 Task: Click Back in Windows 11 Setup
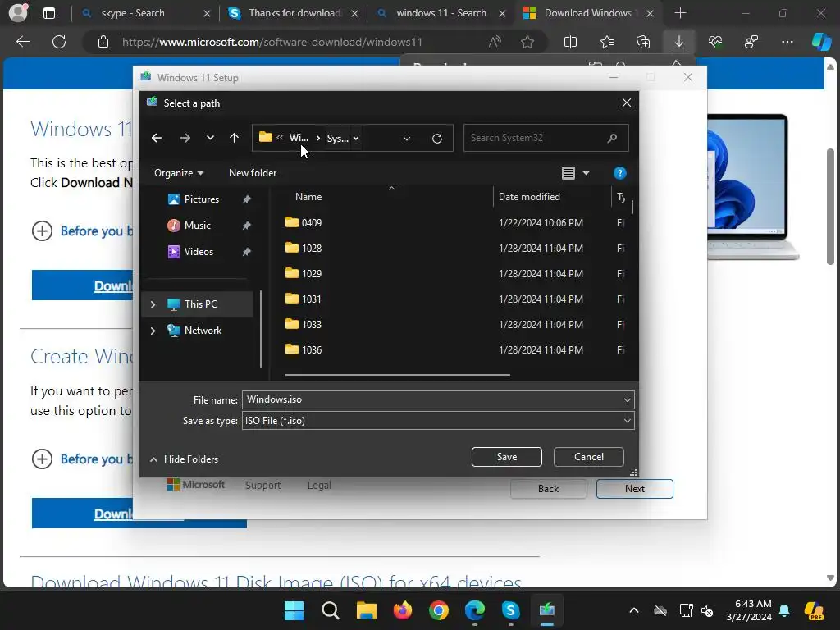pos(548,489)
